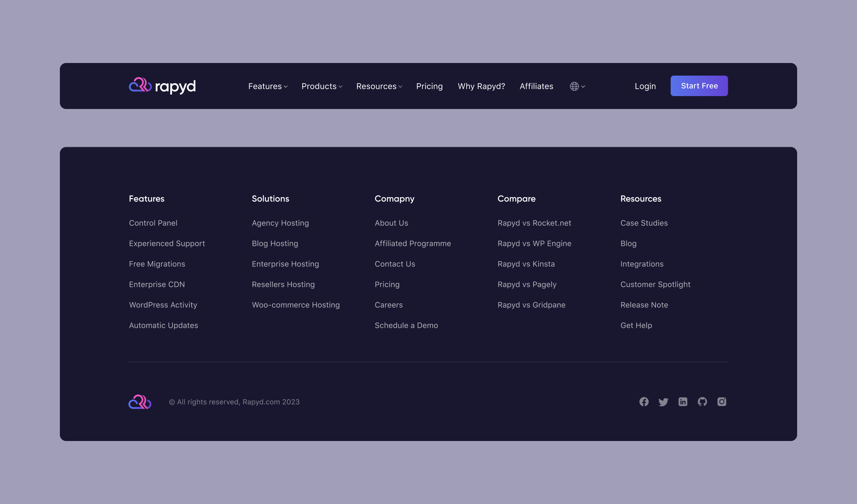The image size is (857, 504).
Task: Click Get Help link
Action: click(636, 325)
